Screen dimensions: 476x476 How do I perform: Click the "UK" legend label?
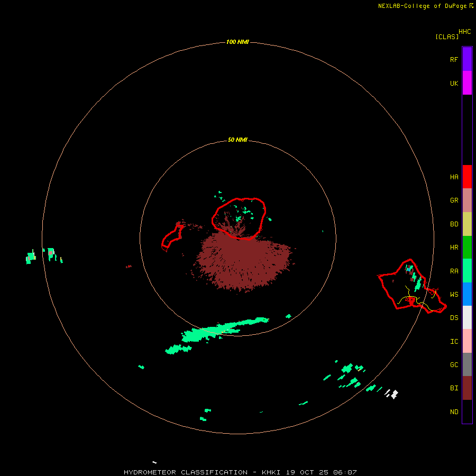(x=454, y=83)
